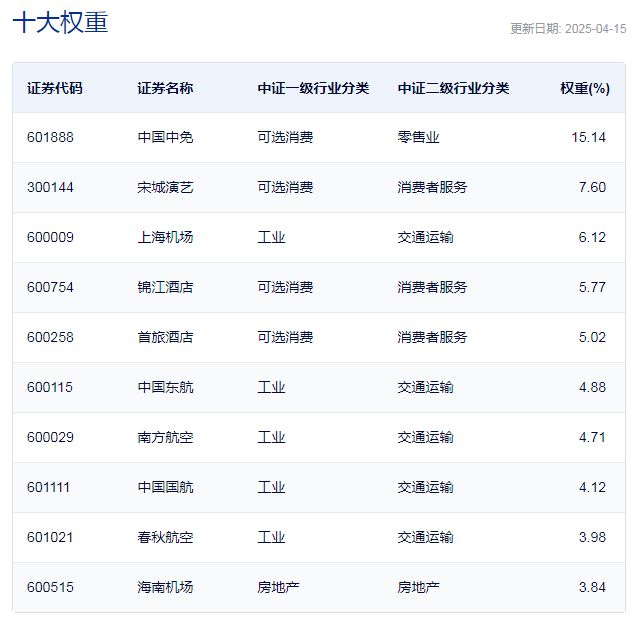Select the 上海机场 name cell
Image resolution: width=634 pixels, height=620 pixels.
tap(165, 237)
